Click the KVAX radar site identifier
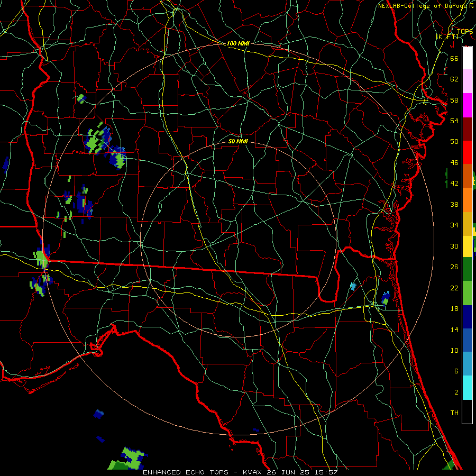The image size is (476, 476). point(253,472)
